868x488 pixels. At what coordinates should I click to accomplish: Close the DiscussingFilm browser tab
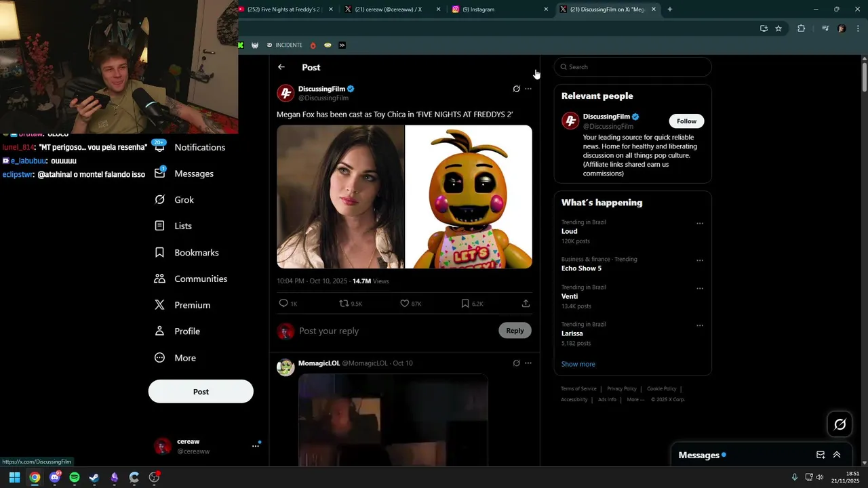[654, 9]
